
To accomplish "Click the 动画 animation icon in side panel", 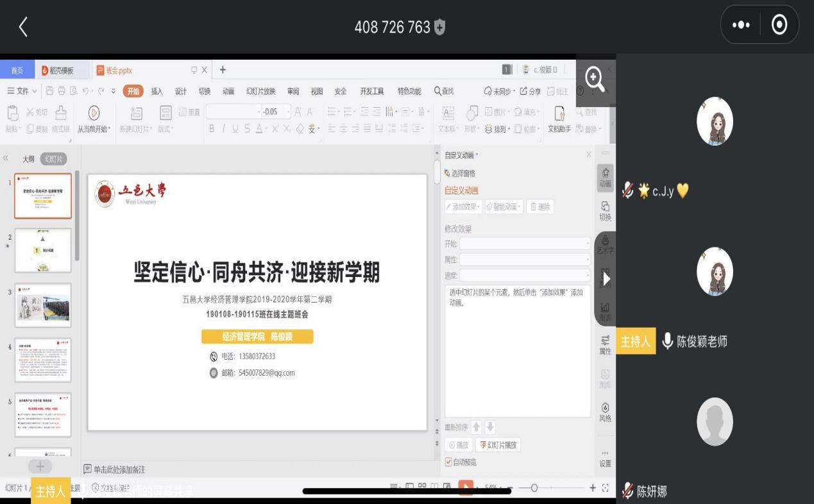I will [x=605, y=177].
